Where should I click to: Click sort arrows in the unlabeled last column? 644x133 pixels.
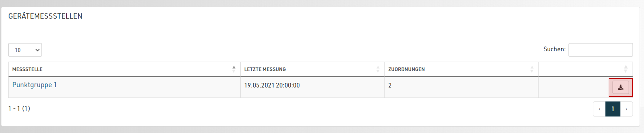tap(626, 69)
